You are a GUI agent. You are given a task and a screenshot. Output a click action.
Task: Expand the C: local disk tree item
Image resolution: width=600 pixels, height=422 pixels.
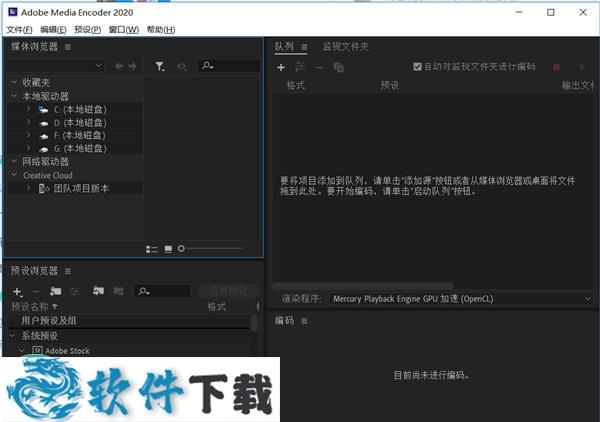tap(28, 109)
